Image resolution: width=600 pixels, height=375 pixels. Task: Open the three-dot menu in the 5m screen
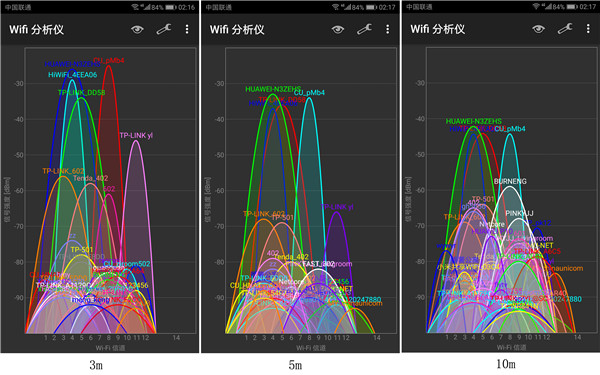pyautogui.click(x=388, y=29)
